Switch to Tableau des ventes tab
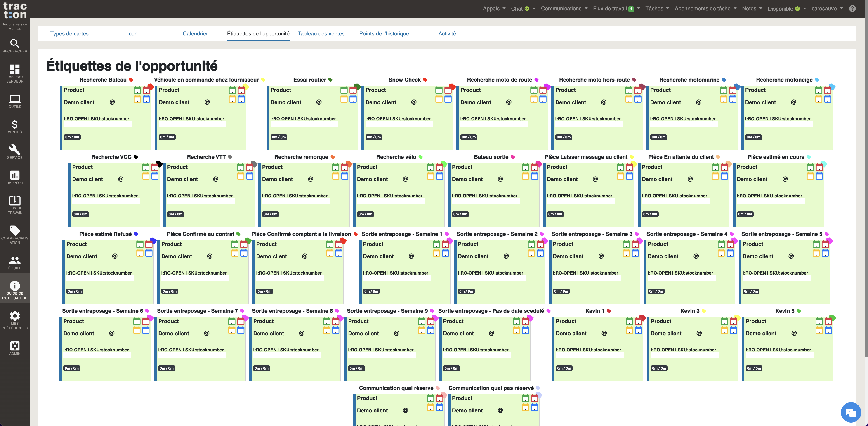Screen dimensions: 868x426 pyautogui.click(x=321, y=34)
